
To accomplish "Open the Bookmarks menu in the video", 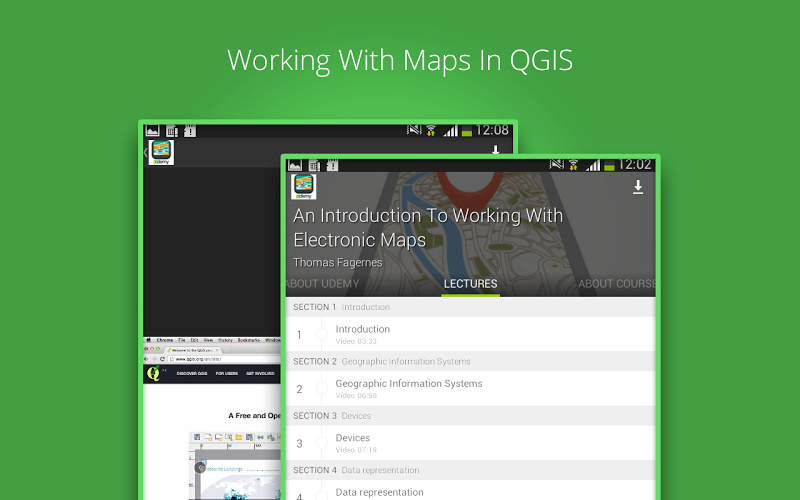I will 249,340.
